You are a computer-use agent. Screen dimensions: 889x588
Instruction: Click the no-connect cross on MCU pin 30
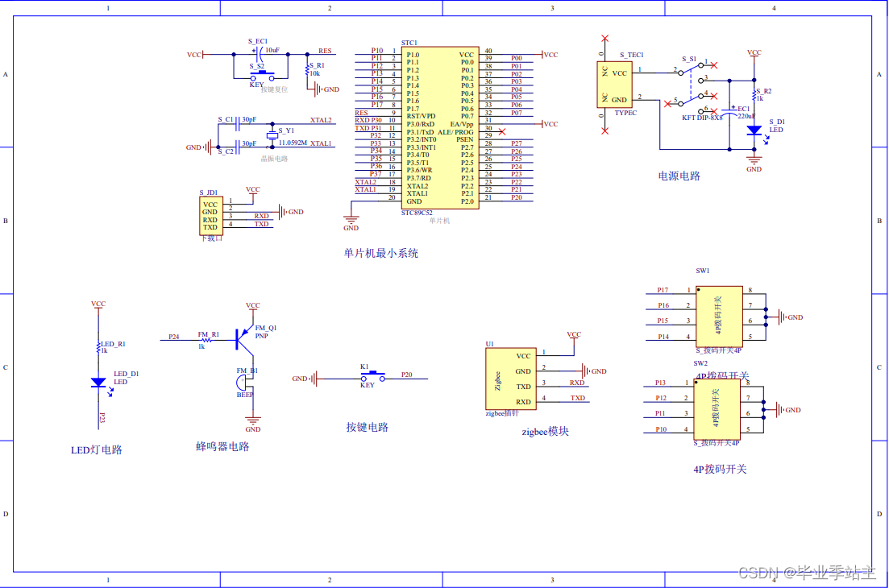(x=502, y=131)
